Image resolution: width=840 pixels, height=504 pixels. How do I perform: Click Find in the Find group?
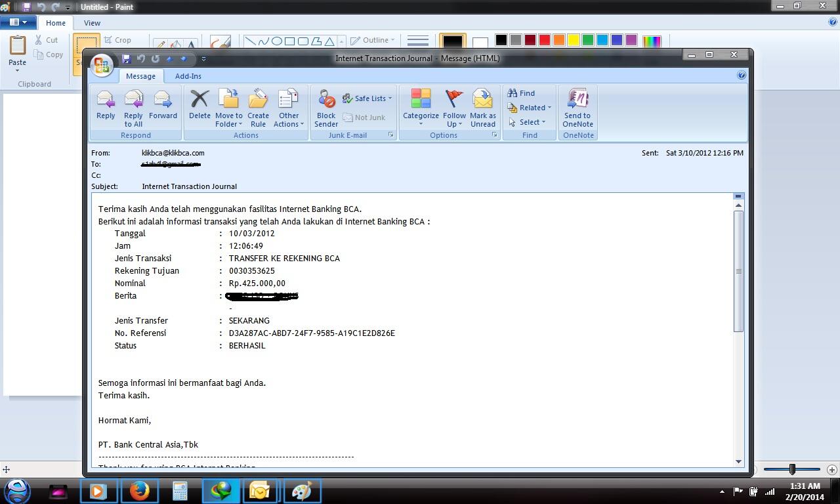tap(521, 93)
